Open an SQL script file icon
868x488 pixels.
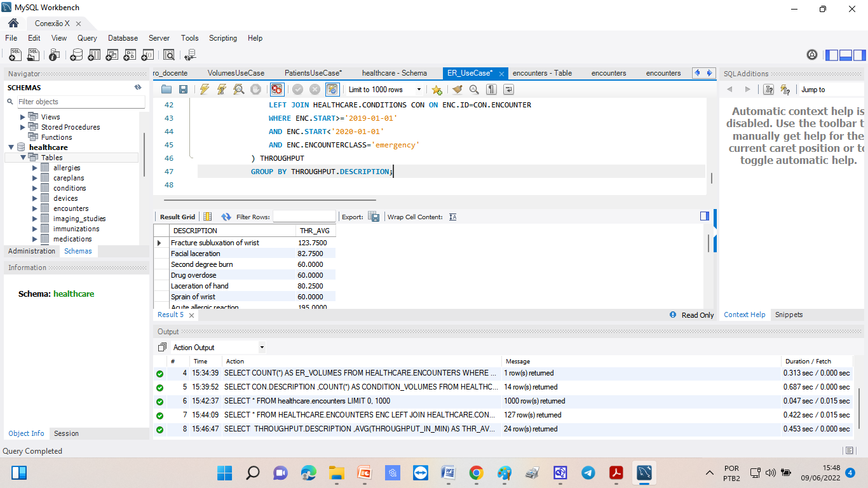click(x=33, y=55)
